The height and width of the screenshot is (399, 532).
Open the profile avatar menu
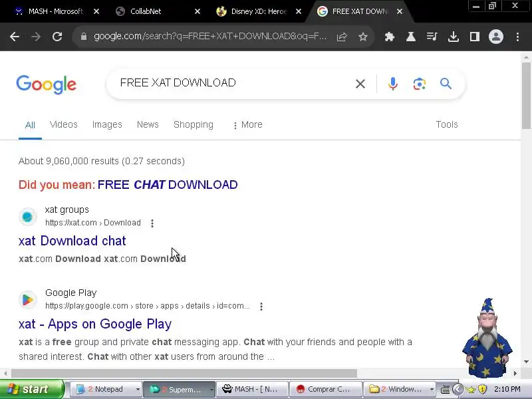point(495,37)
